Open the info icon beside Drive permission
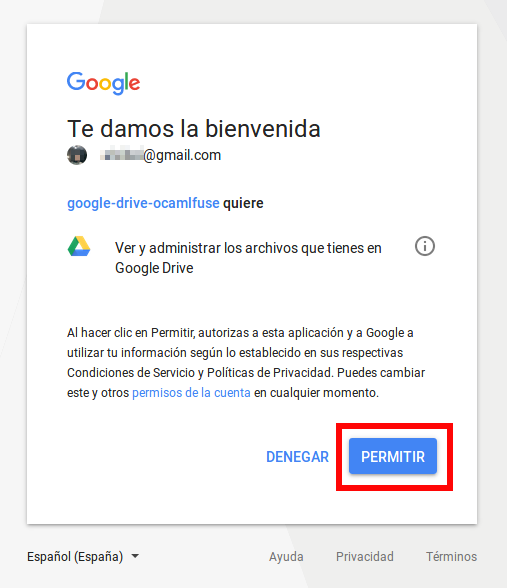Viewport: 507px width, 588px height. click(x=424, y=246)
